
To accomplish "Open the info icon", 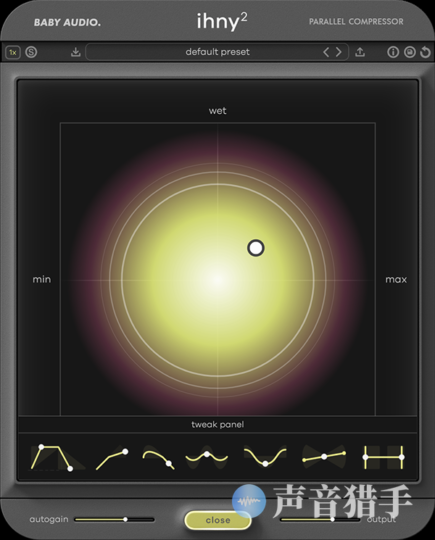I will click(x=393, y=52).
